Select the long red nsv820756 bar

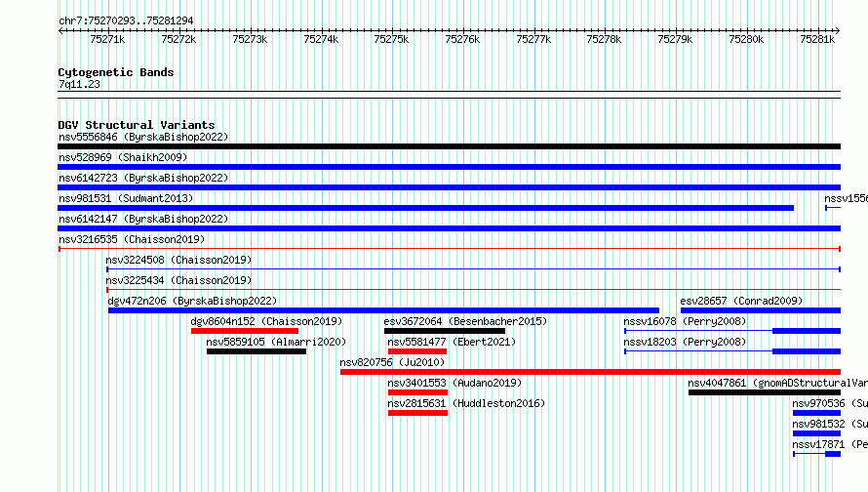pyautogui.click(x=590, y=372)
